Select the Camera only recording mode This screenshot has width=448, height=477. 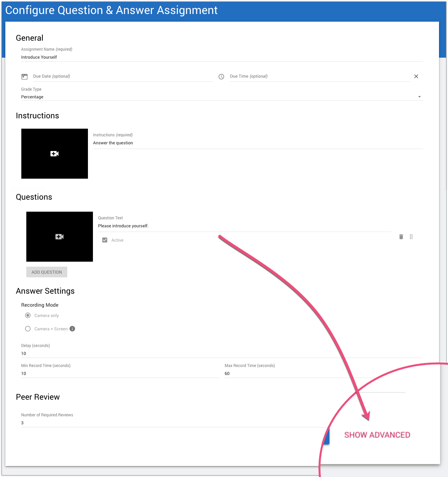(28, 315)
